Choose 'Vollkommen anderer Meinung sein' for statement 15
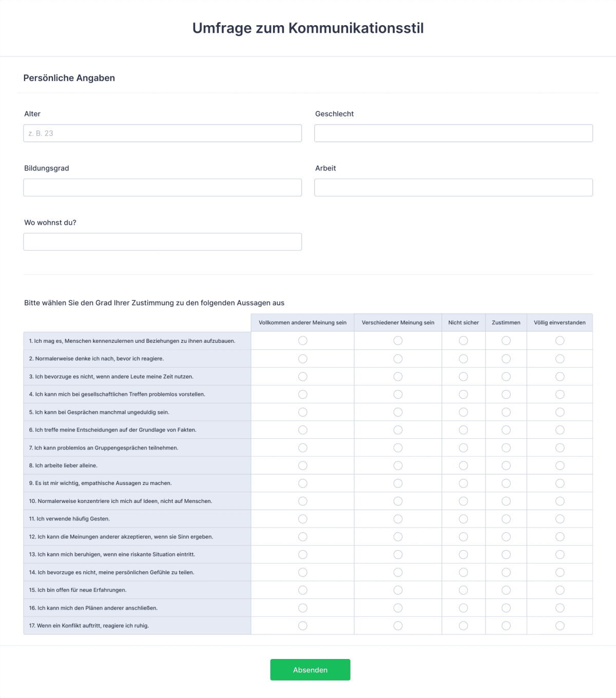 coord(302,590)
